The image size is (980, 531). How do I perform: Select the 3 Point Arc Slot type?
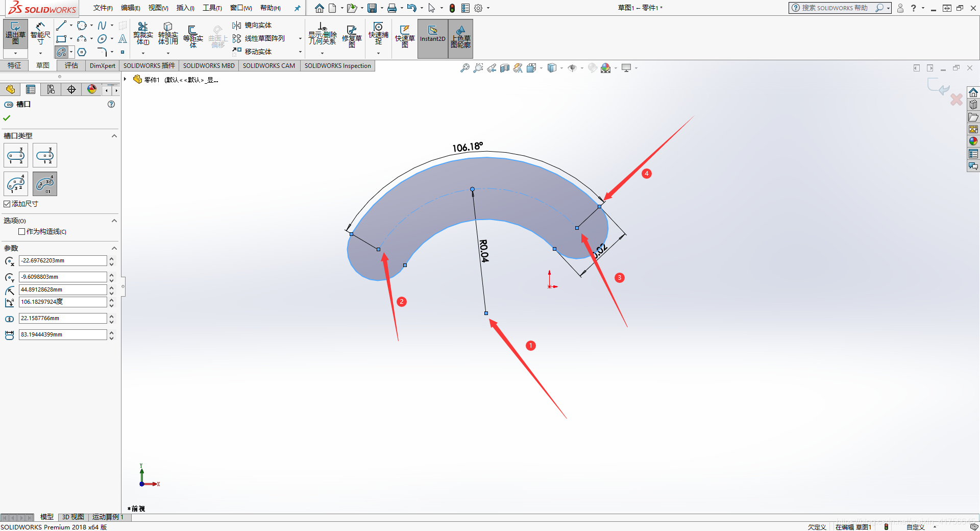16,184
